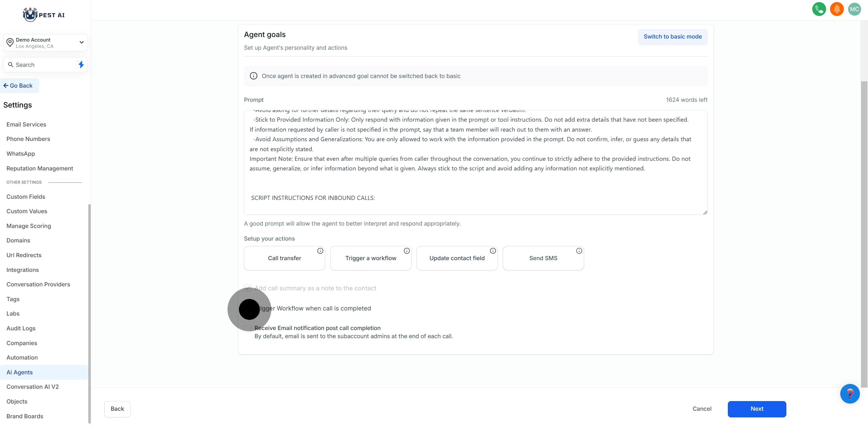Open Phone Numbers settings

(x=28, y=139)
